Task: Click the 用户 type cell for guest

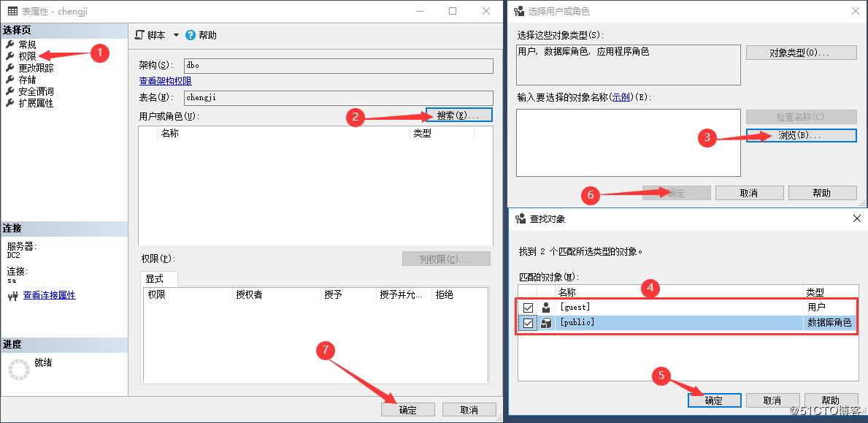Action: [x=816, y=308]
